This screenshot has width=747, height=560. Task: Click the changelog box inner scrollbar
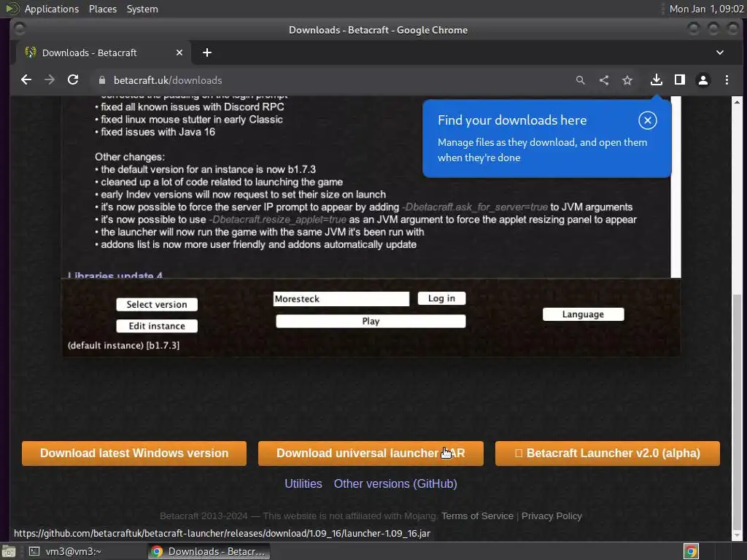[676, 187]
